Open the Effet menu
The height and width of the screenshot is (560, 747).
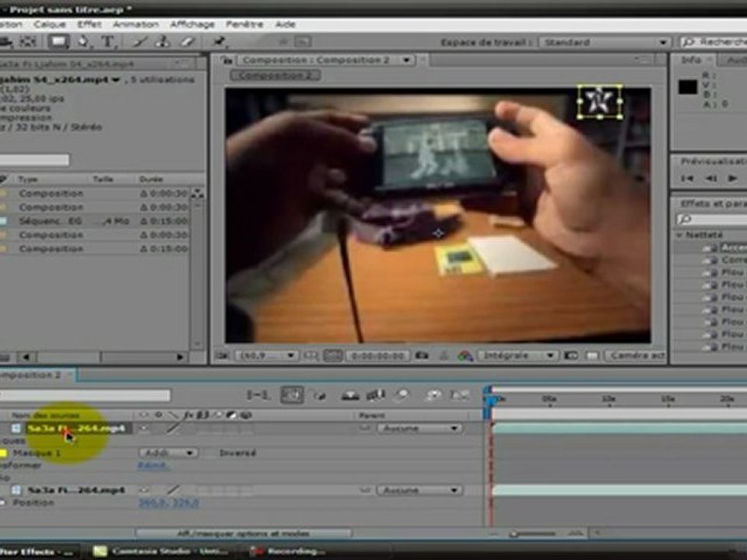click(x=89, y=24)
